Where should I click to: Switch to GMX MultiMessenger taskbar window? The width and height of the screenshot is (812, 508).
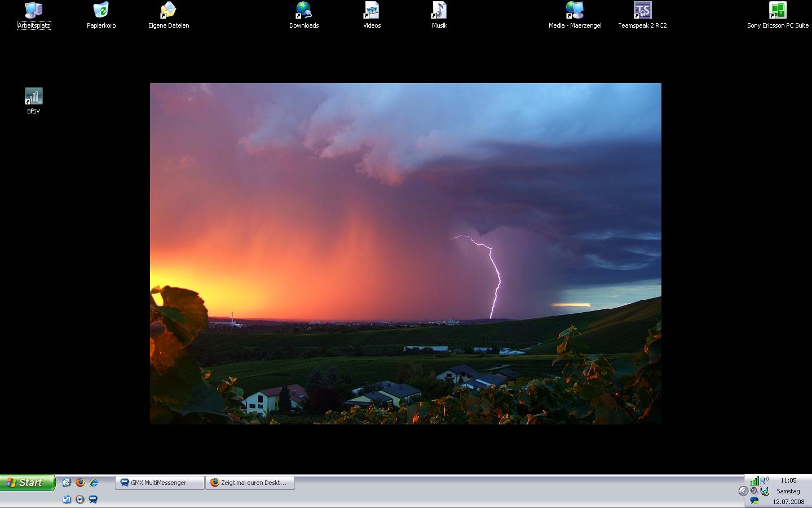(160, 483)
